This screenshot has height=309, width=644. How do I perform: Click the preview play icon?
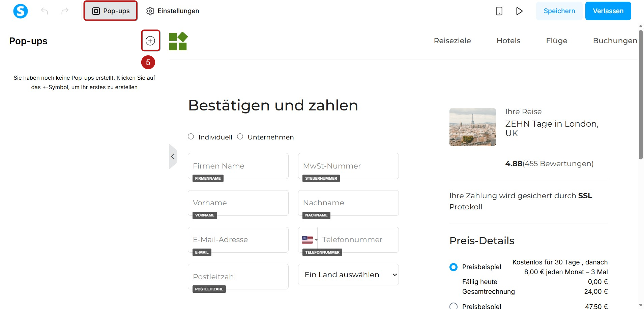[519, 11]
